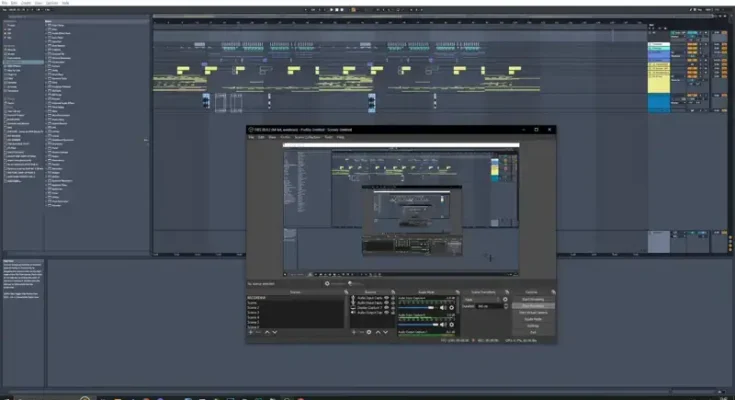Open source properties gear in Sources panel

pyautogui.click(x=368, y=332)
